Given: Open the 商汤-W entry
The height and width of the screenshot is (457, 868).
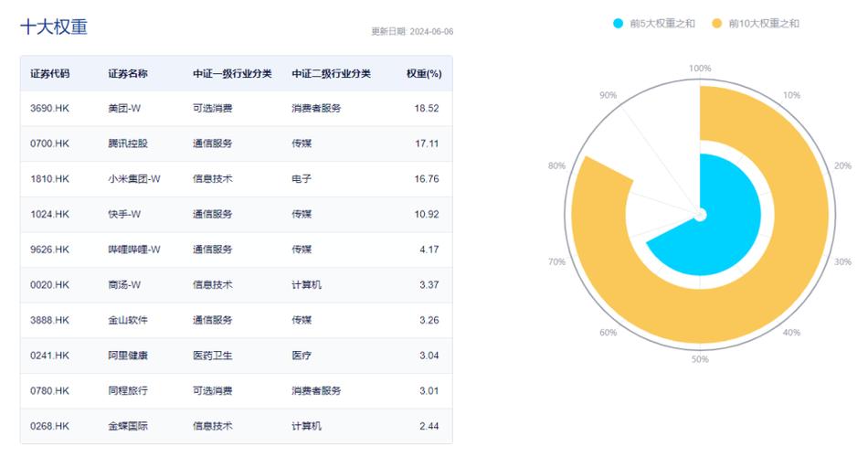Looking at the screenshot, I should [x=124, y=285].
